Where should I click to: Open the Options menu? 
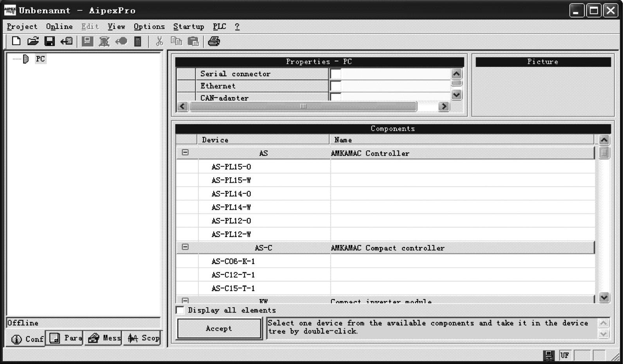[149, 27]
